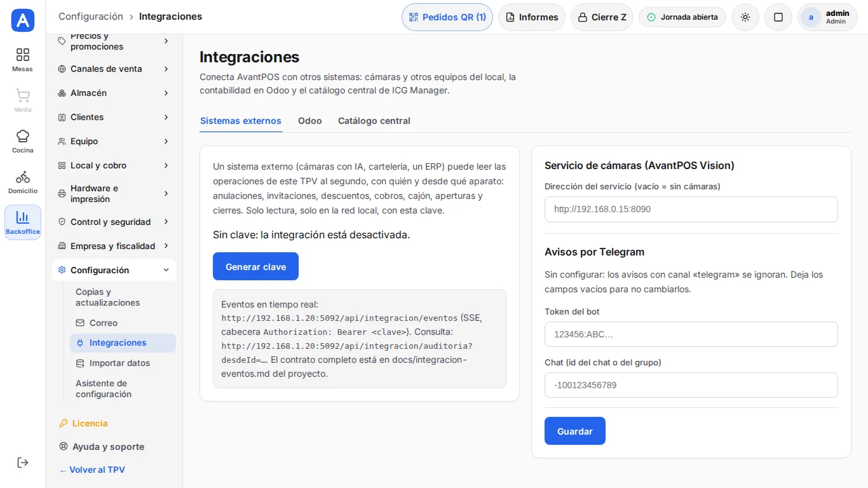Collapse the Configuración menu
The image size is (868, 488).
[x=114, y=270]
